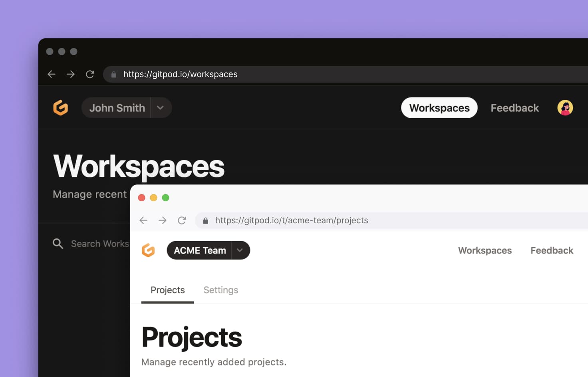Switch to the Settings tab

click(220, 290)
